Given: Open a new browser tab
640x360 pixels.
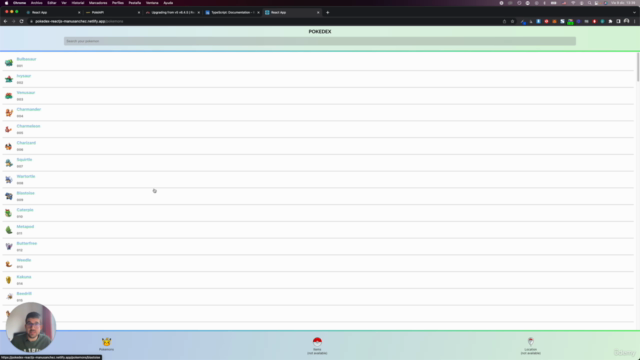Looking at the screenshot, I should 328,12.
